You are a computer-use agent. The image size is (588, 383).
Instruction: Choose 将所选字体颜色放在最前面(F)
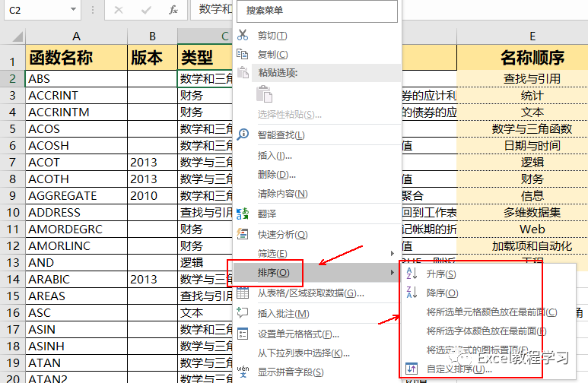pyautogui.click(x=486, y=331)
